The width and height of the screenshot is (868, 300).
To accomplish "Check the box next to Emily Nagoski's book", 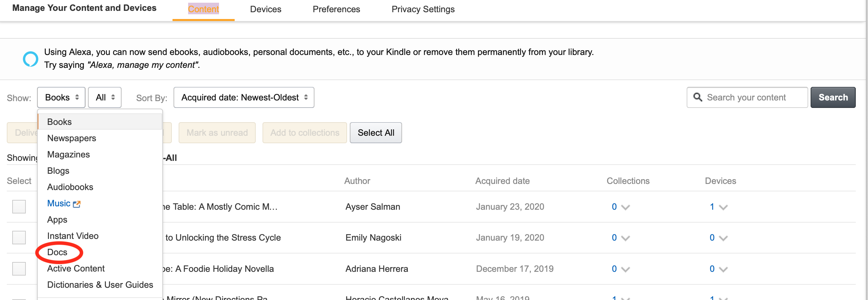I will [19, 238].
